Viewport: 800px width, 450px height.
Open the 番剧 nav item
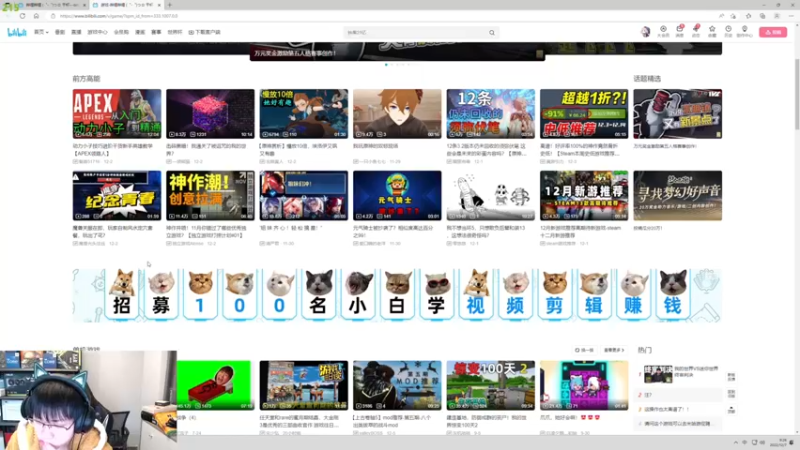click(60, 32)
